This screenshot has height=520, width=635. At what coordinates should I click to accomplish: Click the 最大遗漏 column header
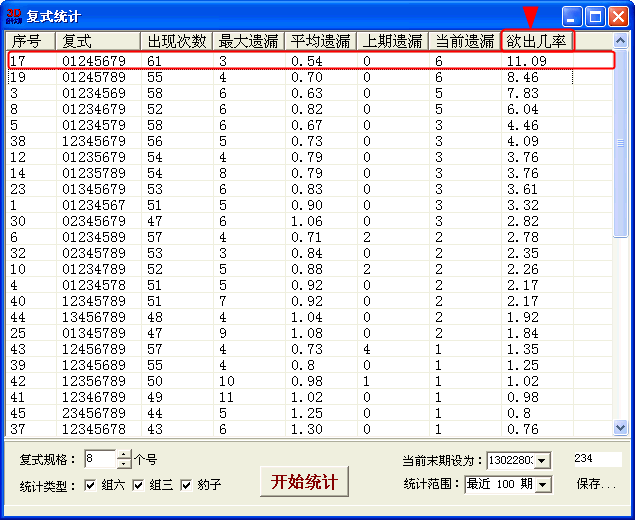click(x=247, y=41)
